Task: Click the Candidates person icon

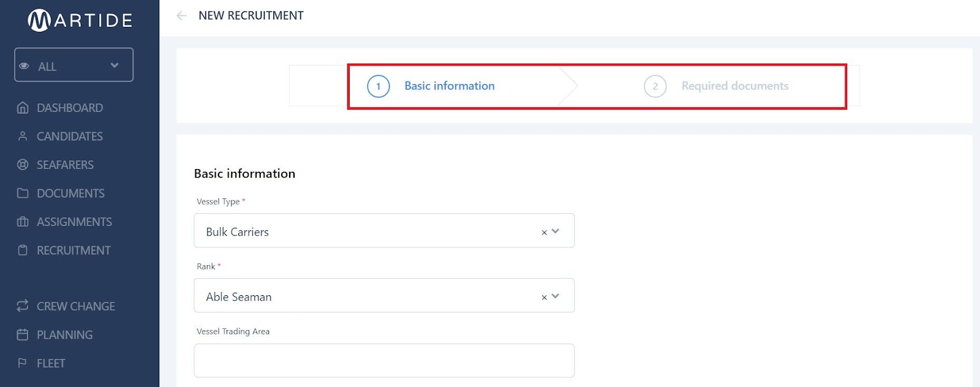Action: point(23,136)
